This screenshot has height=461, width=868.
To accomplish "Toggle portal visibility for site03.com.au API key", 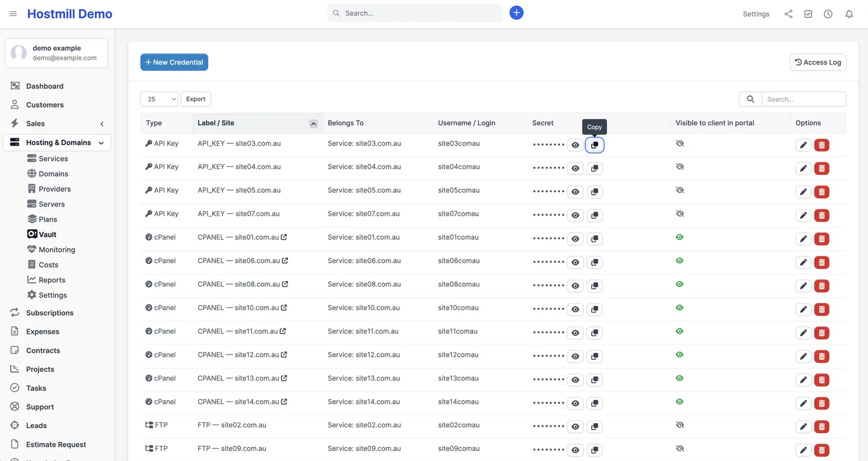I will [680, 143].
